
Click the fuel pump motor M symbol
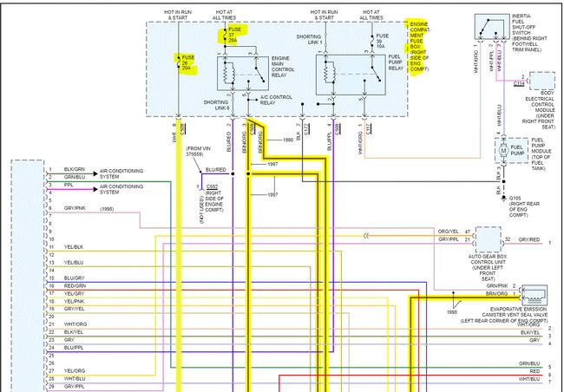tap(503, 151)
